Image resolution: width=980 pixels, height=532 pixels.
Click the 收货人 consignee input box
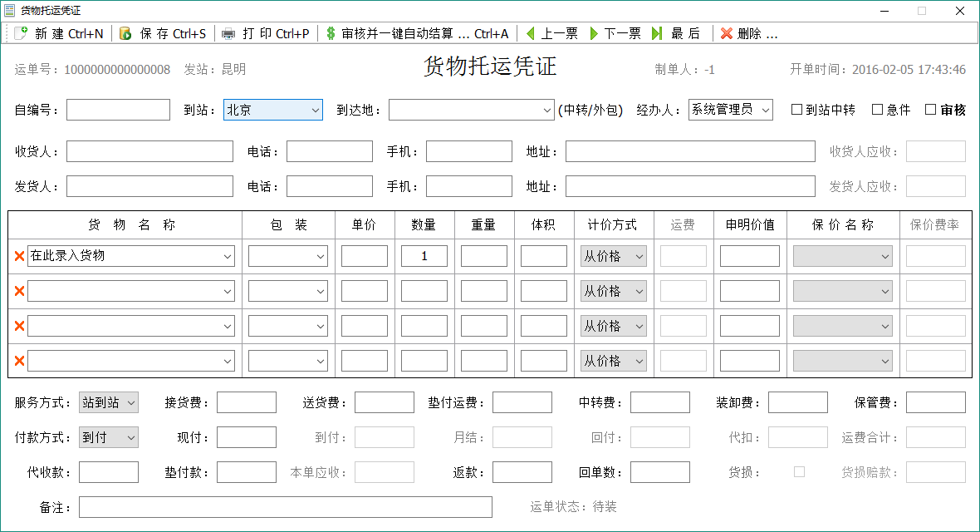coord(149,150)
